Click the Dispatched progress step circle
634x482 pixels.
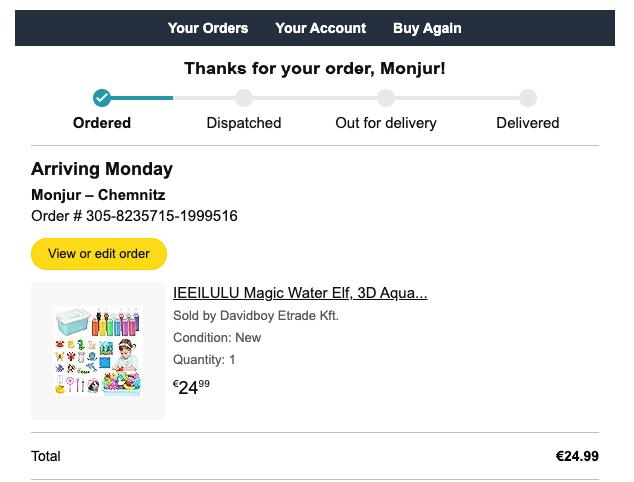tap(244, 98)
